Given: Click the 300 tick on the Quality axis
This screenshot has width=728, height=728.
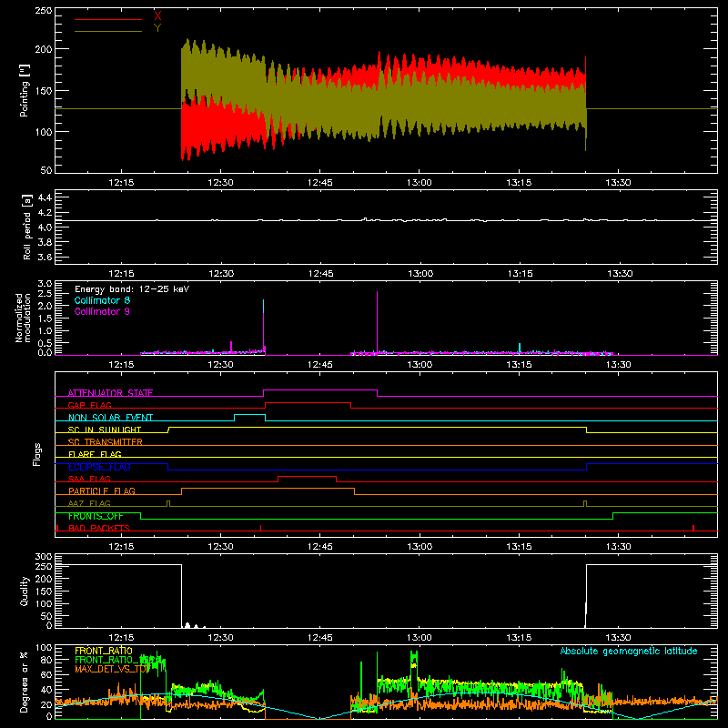Looking at the screenshot, I should 44,557.
